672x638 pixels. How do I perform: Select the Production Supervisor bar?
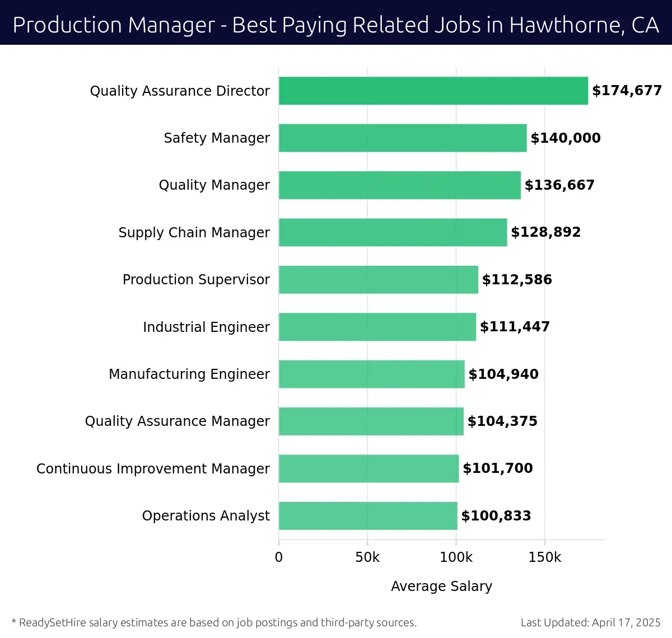(379, 279)
